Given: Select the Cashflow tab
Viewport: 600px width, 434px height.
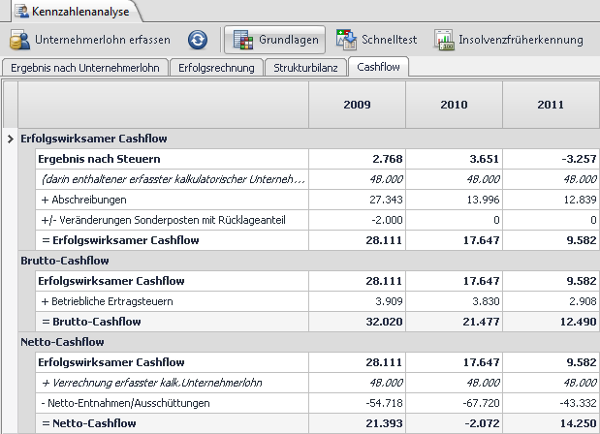Looking at the screenshot, I should [378, 67].
